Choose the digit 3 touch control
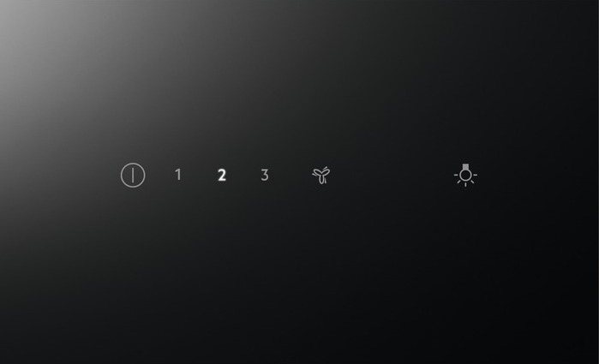Viewport: 599px width, 364px height. (265, 175)
